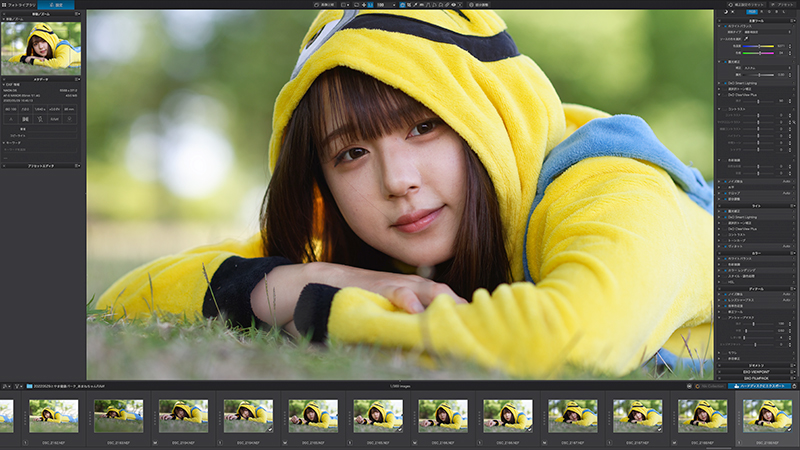Viewport: 800px width, 450px height.
Task: Collapse the 露光補正 section in main tools
Action: [719, 62]
